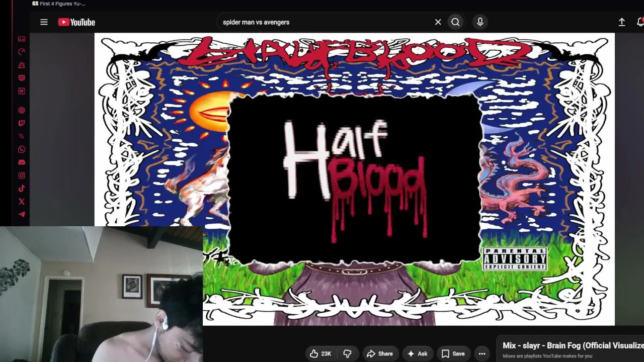
Task: Click the Half Blood video player area
Action: pyautogui.click(x=354, y=179)
